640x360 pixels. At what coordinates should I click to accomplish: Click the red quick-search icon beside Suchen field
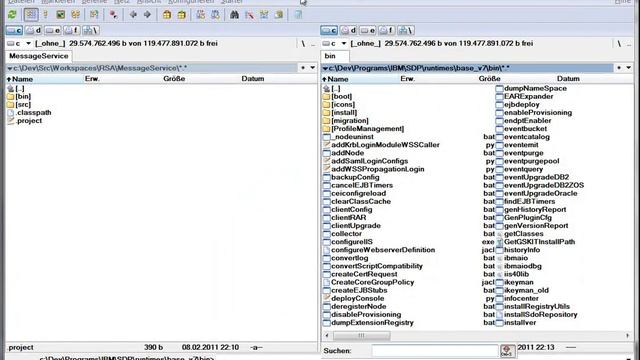coord(507,351)
